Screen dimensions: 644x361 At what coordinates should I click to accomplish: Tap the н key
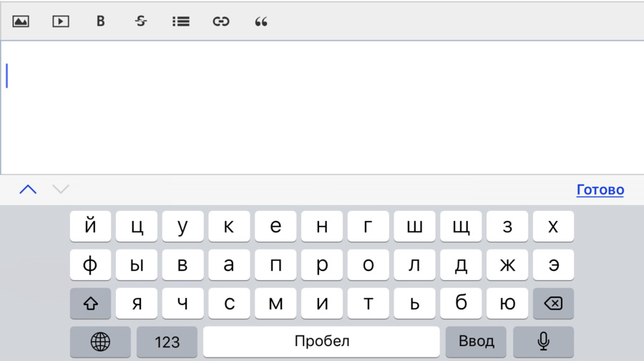(322, 226)
